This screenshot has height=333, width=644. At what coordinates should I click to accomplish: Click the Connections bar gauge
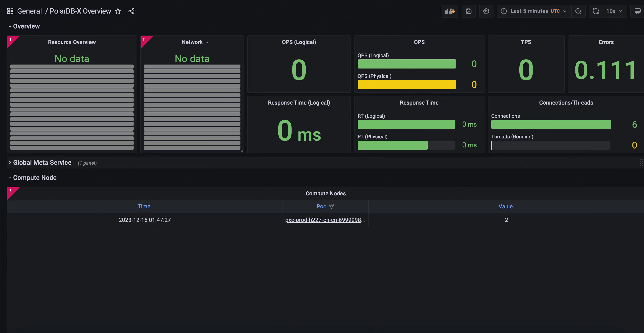pyautogui.click(x=551, y=124)
